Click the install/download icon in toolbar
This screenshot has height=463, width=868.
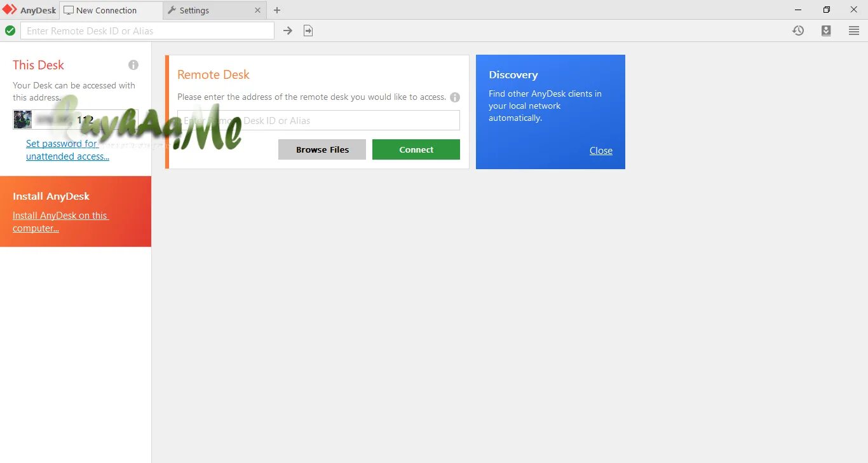[826, 31]
